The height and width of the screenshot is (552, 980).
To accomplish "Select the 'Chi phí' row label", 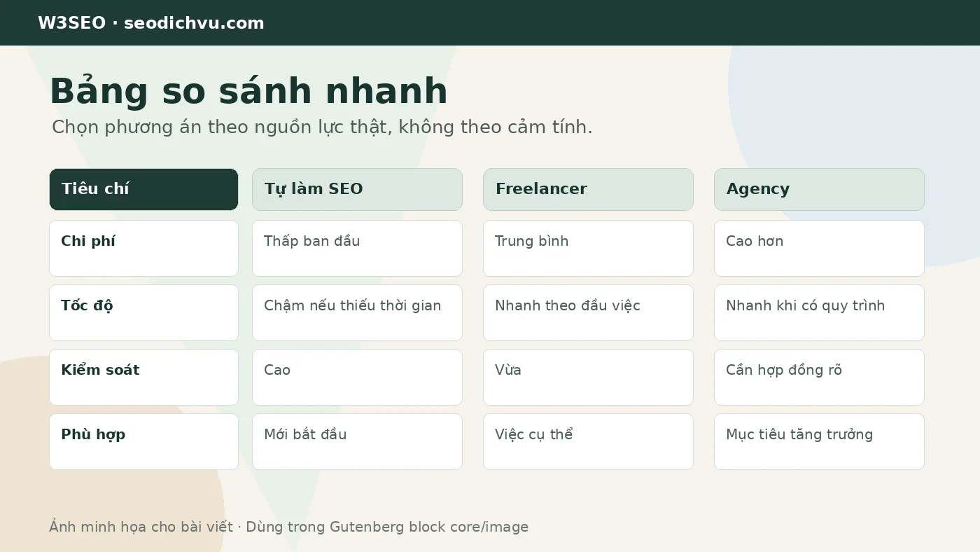I will [143, 248].
